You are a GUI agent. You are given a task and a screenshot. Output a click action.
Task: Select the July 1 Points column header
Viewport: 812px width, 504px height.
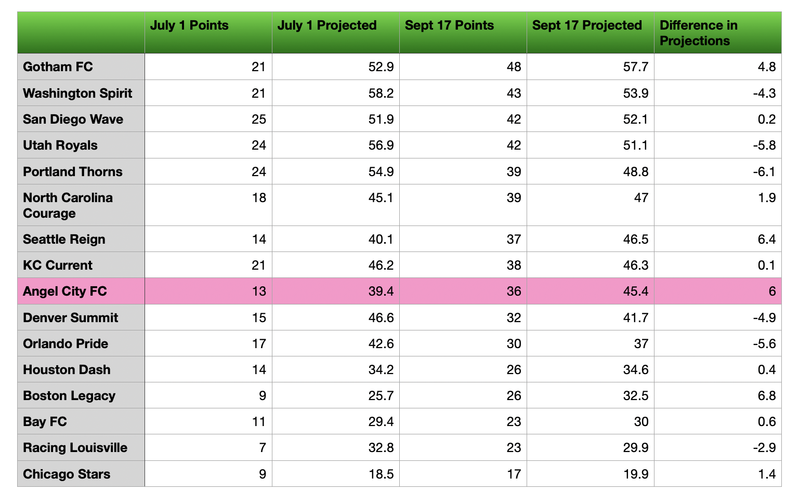coord(208,33)
